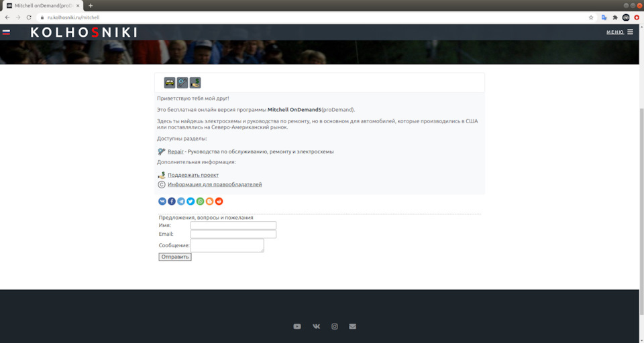This screenshot has height=343, width=644.
Task: Share page via WhatsApp
Action: pyautogui.click(x=200, y=201)
